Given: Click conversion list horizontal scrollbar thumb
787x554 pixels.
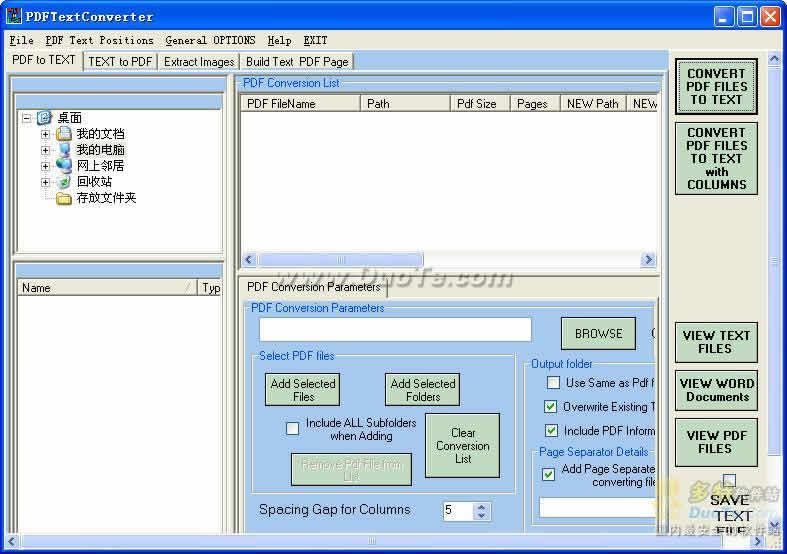Looking at the screenshot, I should coord(340,259).
